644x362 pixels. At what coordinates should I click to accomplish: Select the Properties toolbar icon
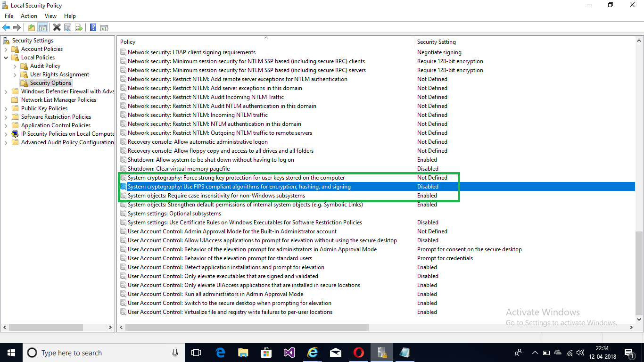(x=67, y=27)
